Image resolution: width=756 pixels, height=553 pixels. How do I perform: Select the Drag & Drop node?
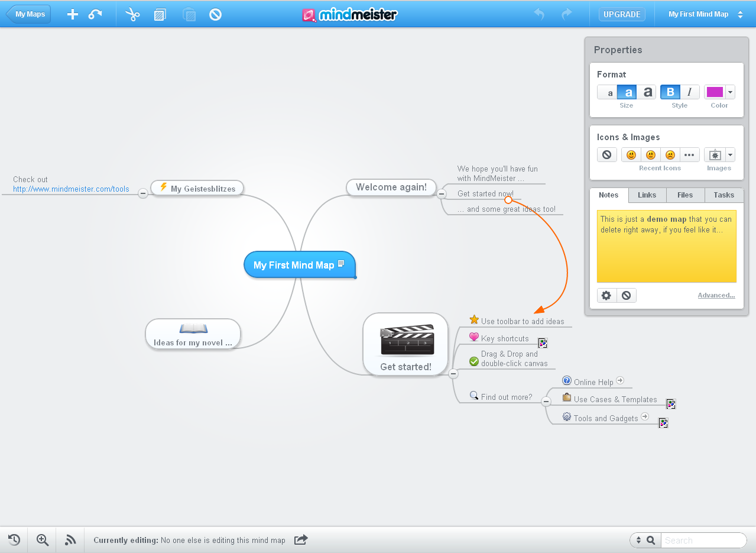(508, 358)
